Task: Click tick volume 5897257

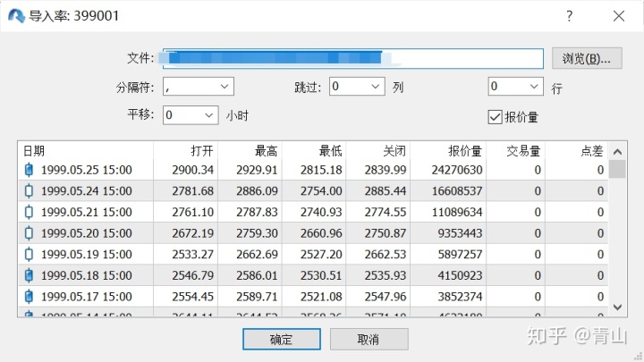Action: [x=460, y=254]
